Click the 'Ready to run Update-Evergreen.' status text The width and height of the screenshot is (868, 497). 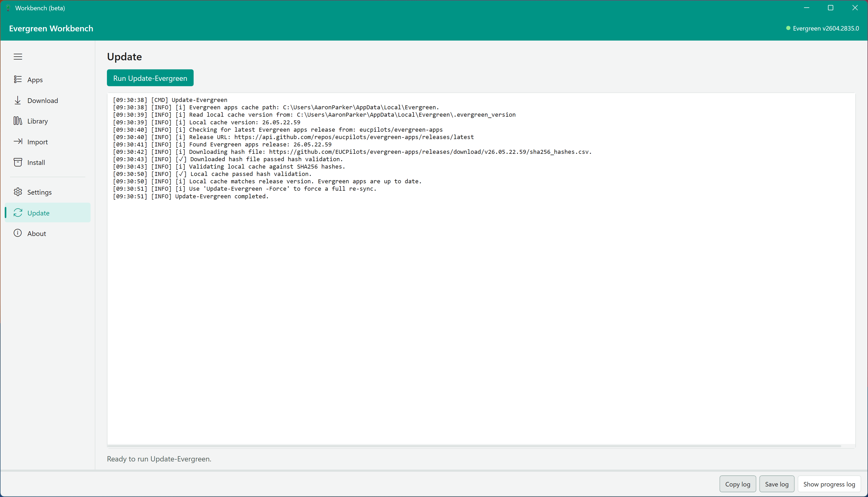[159, 459]
